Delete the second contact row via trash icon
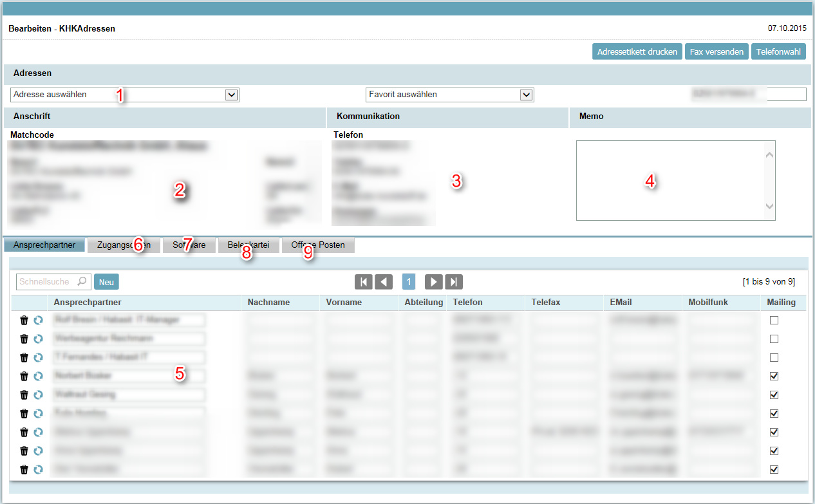This screenshot has height=504, width=815. (24, 339)
